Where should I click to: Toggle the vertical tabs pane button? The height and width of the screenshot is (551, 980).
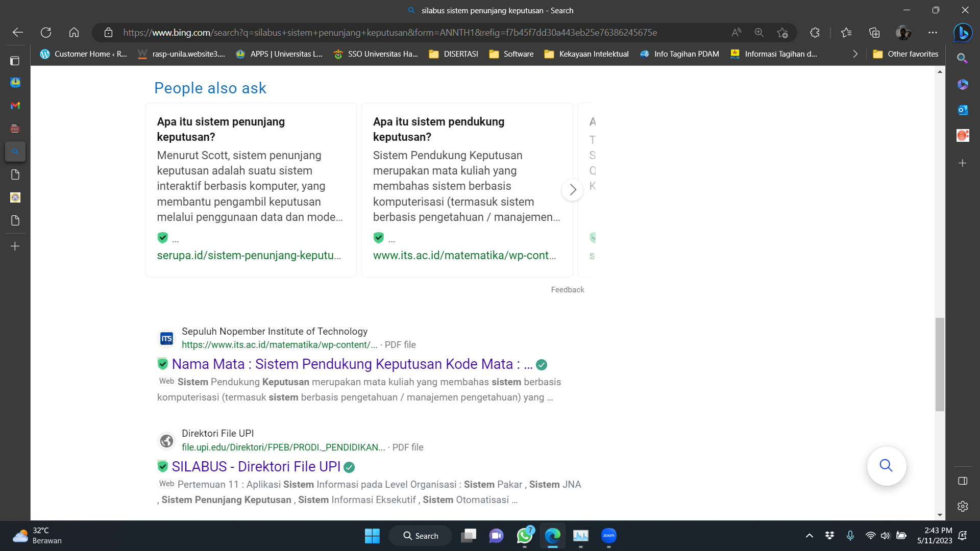click(x=15, y=61)
